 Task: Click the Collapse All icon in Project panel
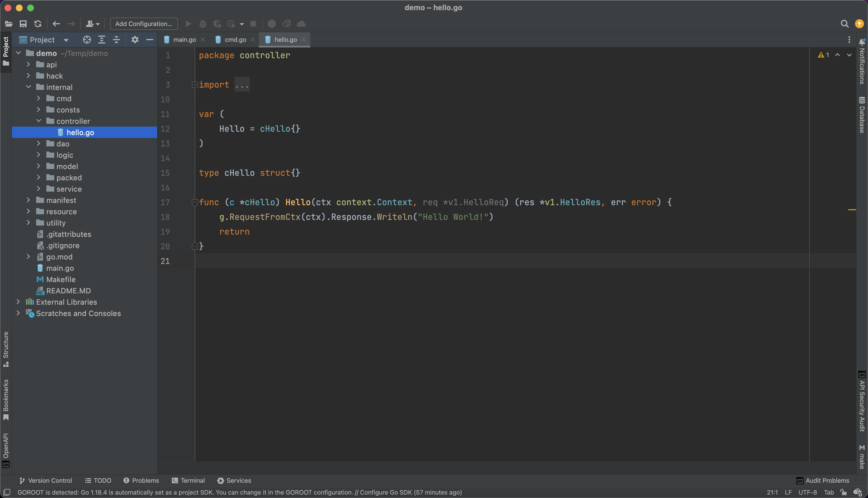click(116, 40)
